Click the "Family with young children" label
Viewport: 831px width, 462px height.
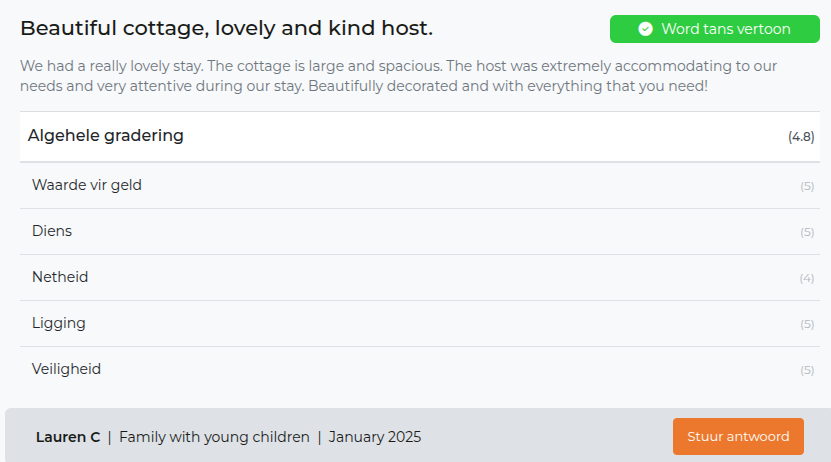coord(214,437)
